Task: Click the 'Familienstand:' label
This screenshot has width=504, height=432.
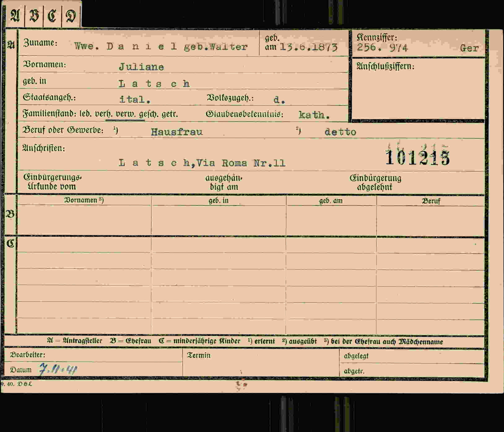Action: pos(49,114)
